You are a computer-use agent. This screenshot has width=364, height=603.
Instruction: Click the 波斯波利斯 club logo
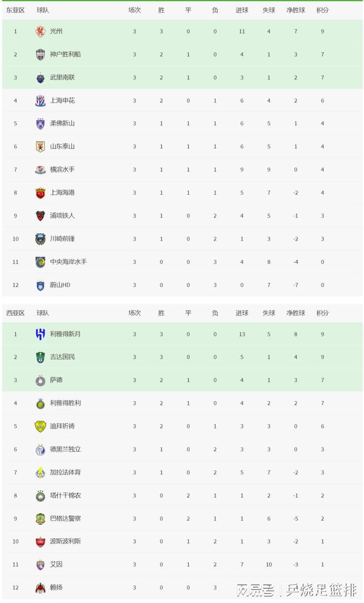[x=40, y=541]
